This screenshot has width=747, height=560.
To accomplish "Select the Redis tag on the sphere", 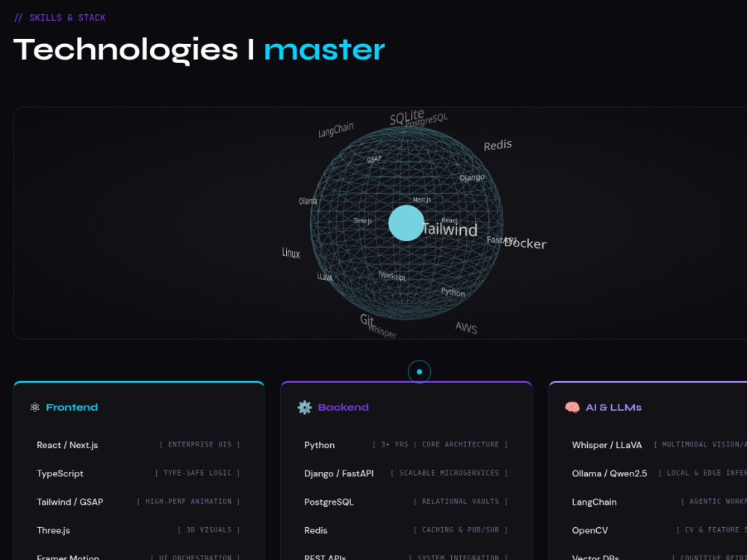I will pos(498,145).
